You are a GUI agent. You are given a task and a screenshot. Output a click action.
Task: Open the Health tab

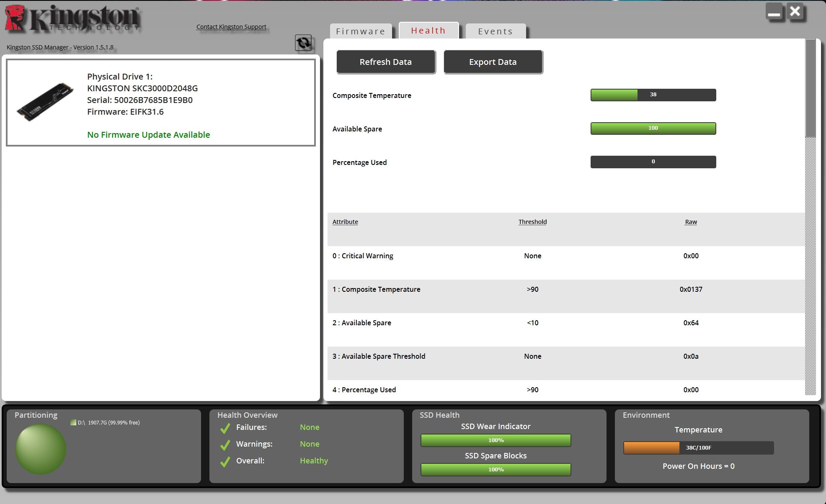428,31
